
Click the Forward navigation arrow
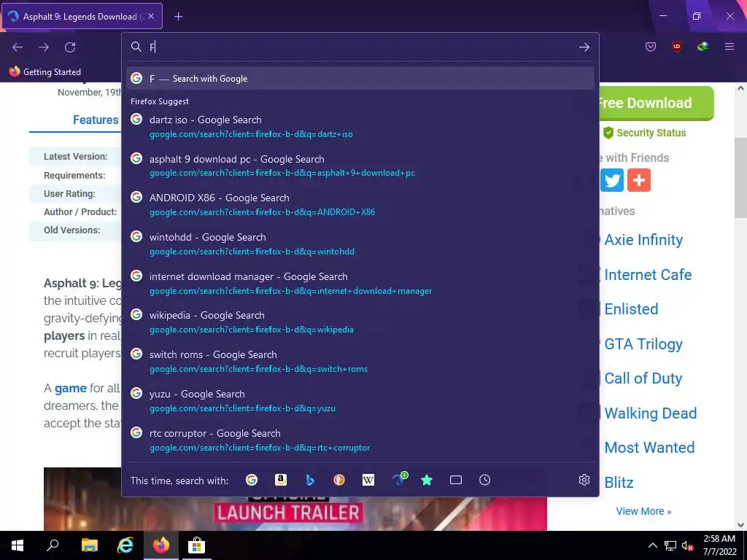tap(44, 47)
